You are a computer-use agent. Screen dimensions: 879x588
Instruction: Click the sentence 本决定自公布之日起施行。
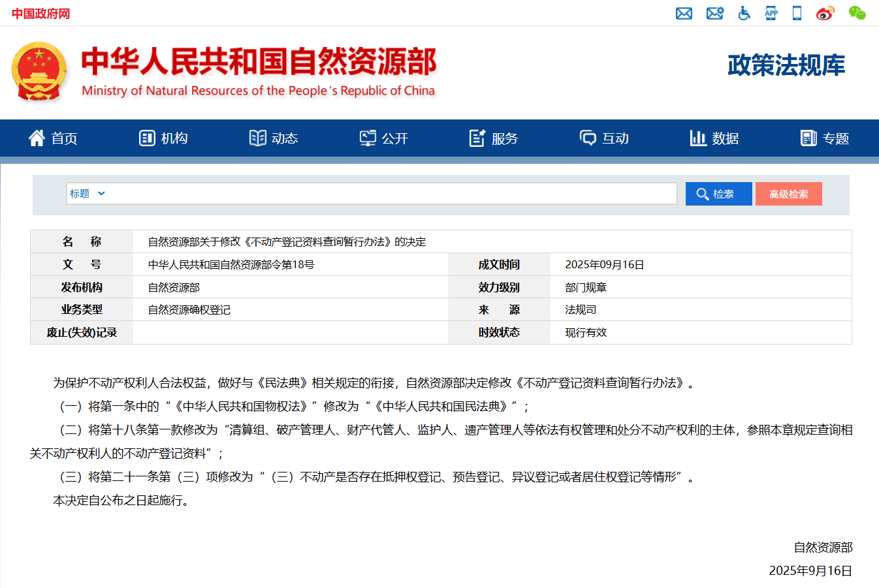click(122, 501)
